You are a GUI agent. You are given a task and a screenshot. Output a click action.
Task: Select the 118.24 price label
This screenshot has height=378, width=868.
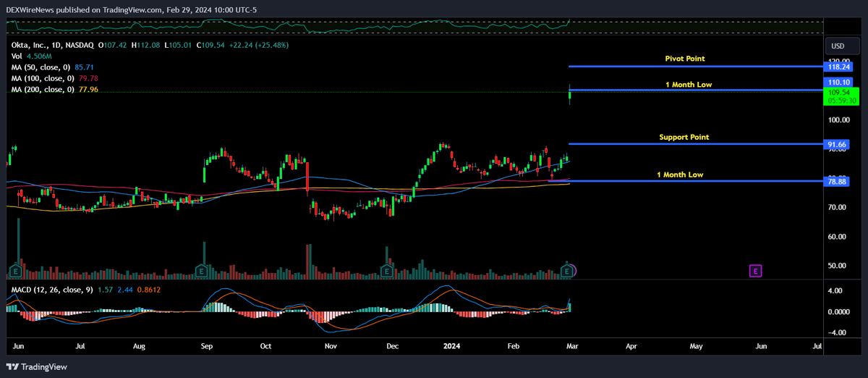[x=838, y=66]
